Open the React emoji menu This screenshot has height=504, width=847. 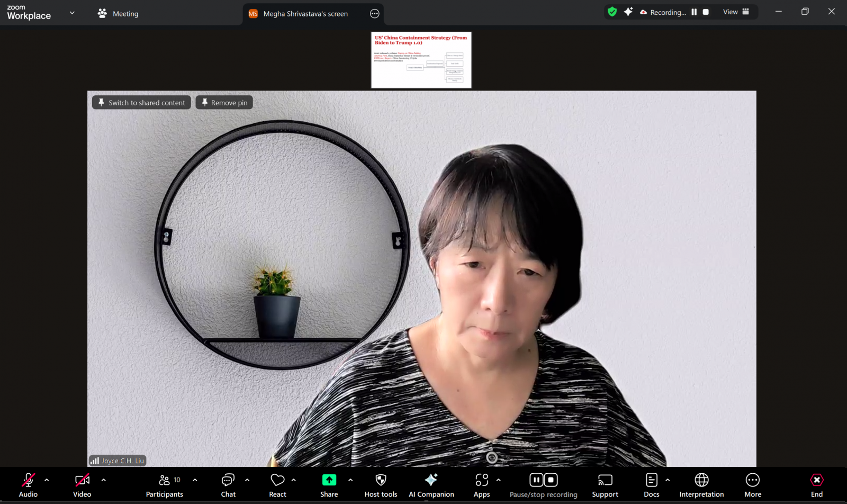[277, 485]
